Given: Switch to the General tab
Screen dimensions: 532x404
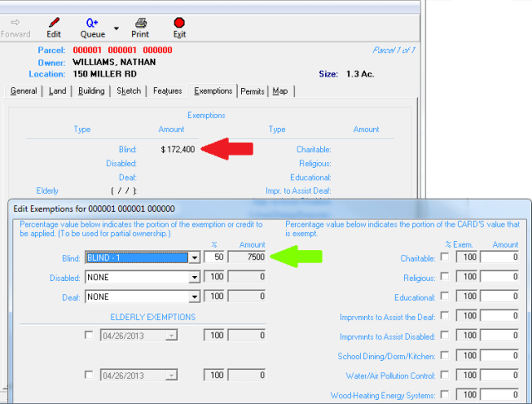Looking at the screenshot, I should click(23, 91).
